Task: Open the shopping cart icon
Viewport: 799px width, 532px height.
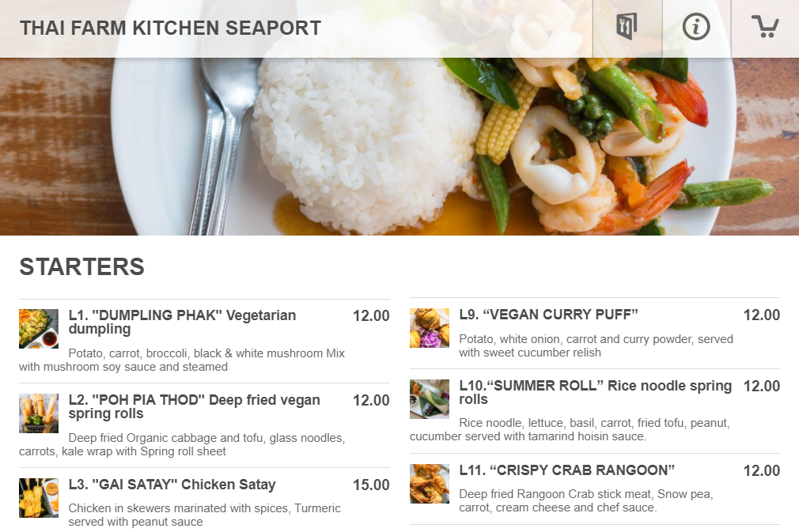Action: click(x=765, y=26)
